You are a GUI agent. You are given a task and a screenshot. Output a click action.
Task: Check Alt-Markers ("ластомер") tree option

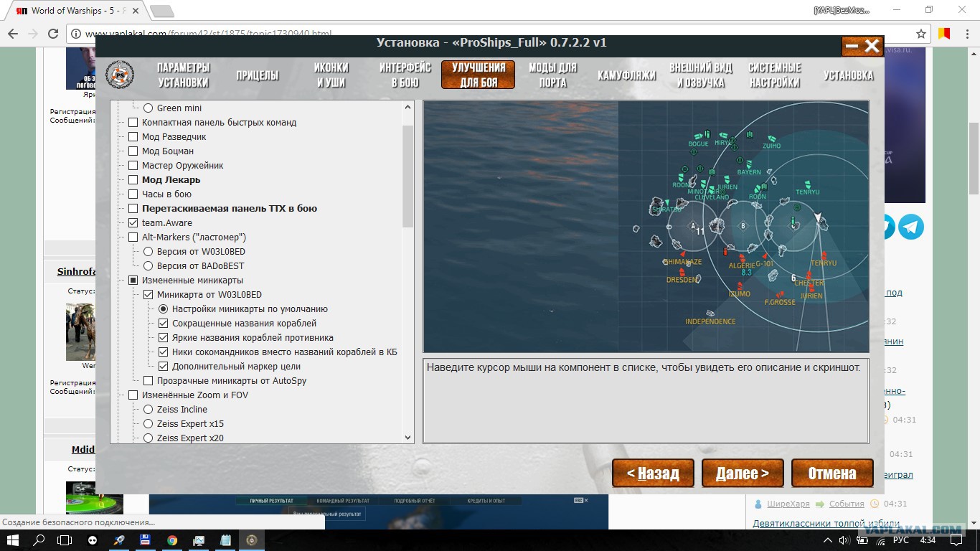(133, 237)
